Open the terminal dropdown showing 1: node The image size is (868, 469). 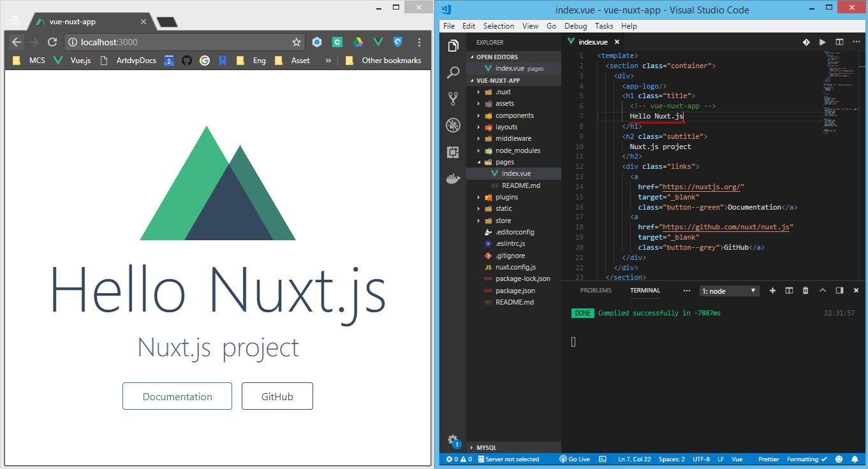click(729, 290)
